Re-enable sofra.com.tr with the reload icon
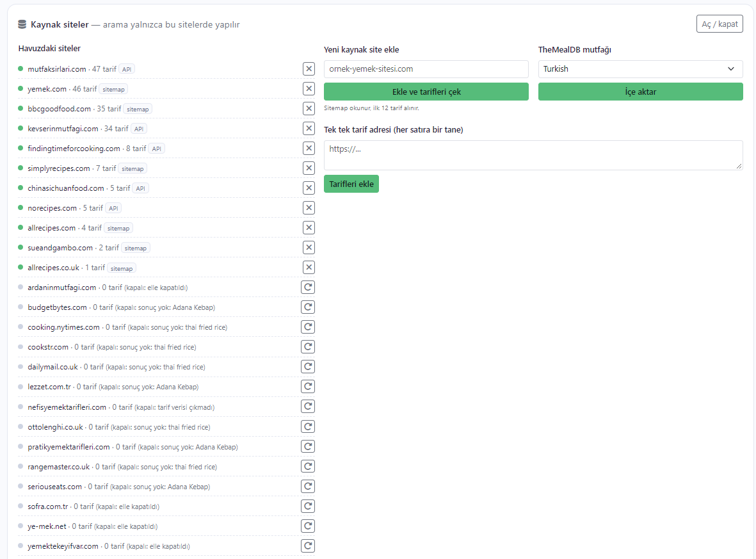756x559 pixels. tap(308, 506)
